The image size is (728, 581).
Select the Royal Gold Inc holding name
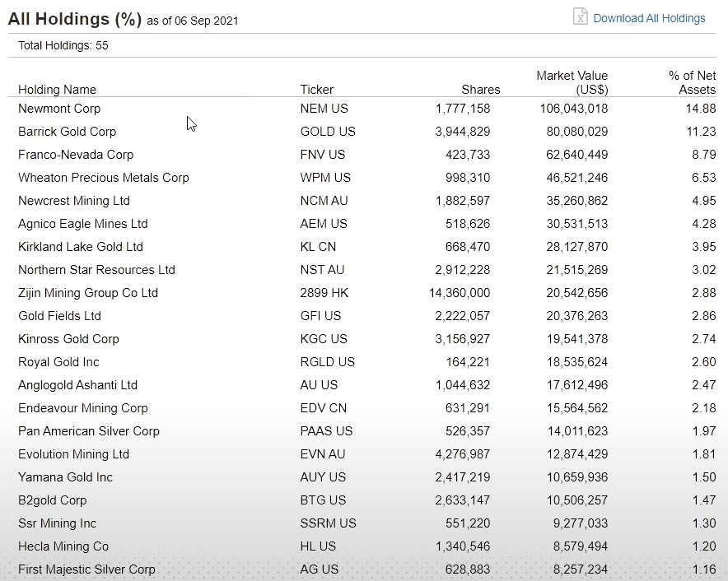[58, 362]
